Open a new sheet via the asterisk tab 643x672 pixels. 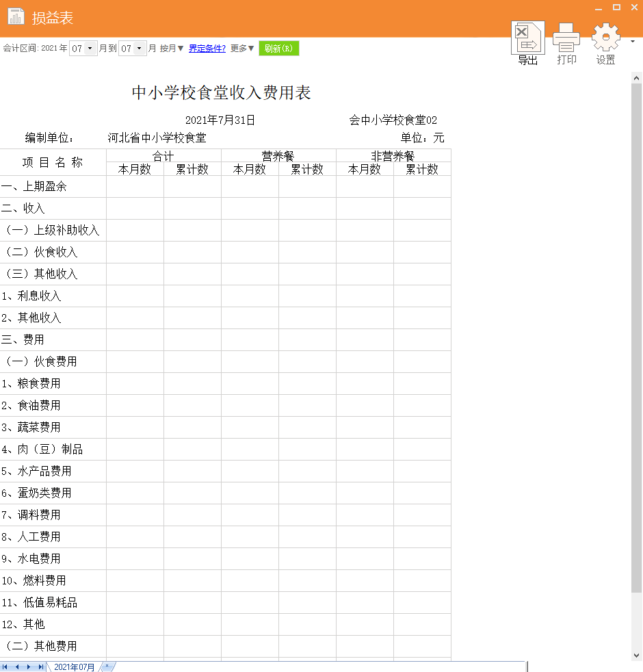107,666
